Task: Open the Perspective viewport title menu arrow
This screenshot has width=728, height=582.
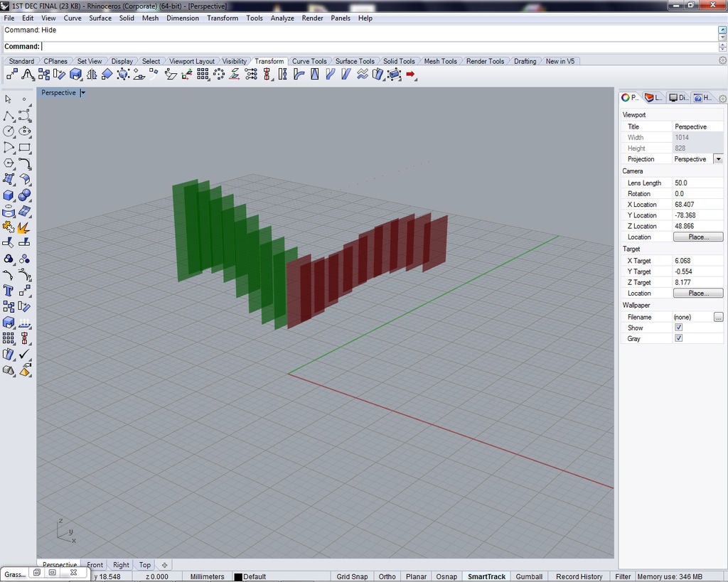Action: 82,93
